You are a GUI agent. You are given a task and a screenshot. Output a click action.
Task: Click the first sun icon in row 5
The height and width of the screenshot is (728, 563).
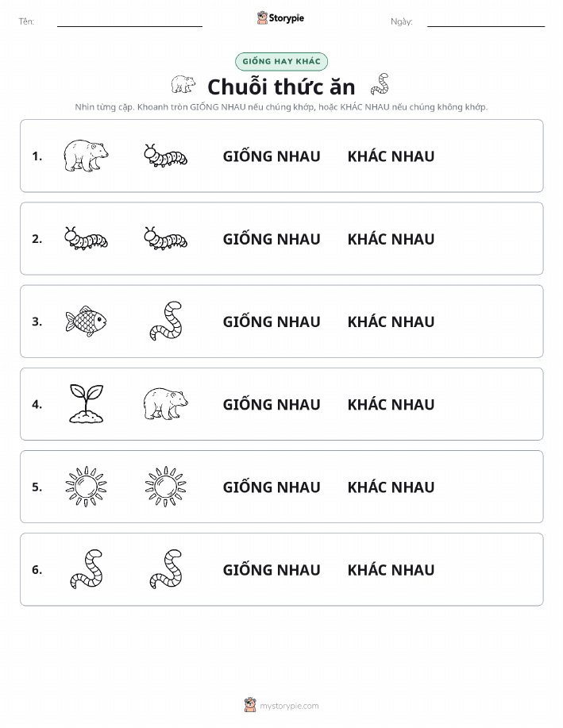tap(86, 487)
